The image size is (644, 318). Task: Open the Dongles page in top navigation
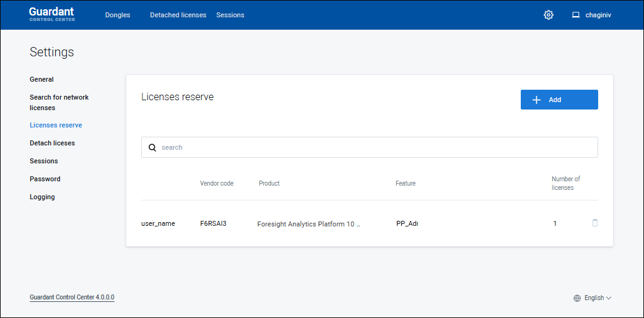(118, 15)
